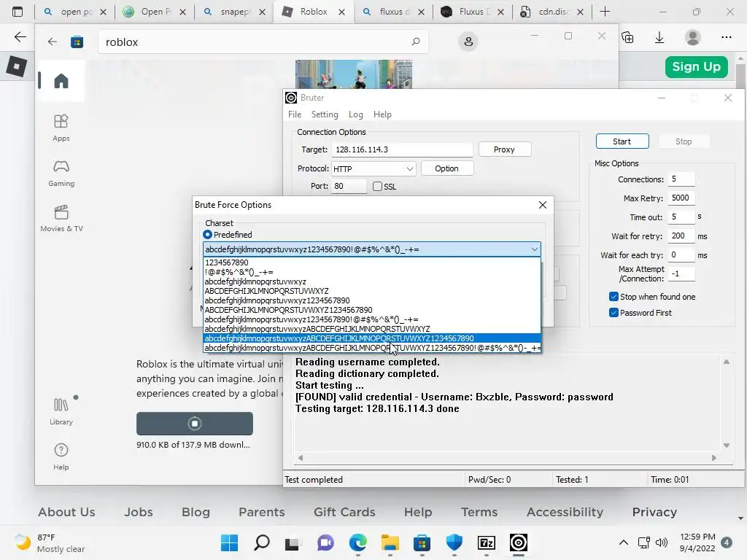The height and width of the screenshot is (560, 747).
Task: Expand the Protocol HTTP dropdown
Action: point(410,168)
